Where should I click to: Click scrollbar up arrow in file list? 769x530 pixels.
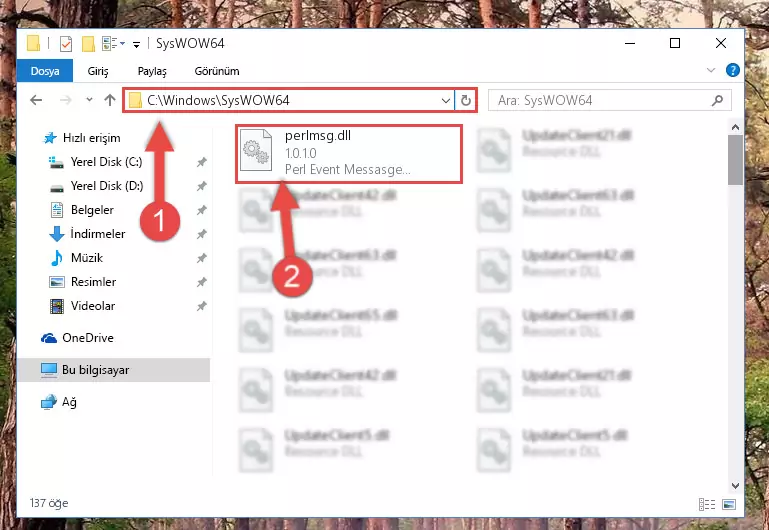click(x=735, y=127)
